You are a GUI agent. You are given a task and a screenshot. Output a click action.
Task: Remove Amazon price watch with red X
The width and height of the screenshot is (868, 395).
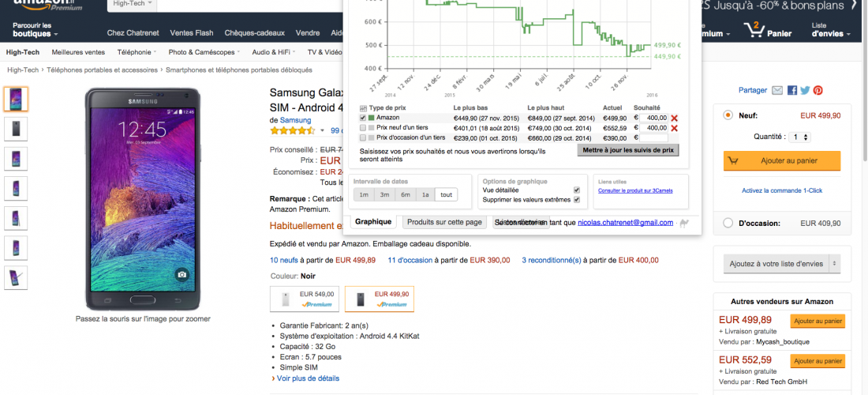coord(674,118)
